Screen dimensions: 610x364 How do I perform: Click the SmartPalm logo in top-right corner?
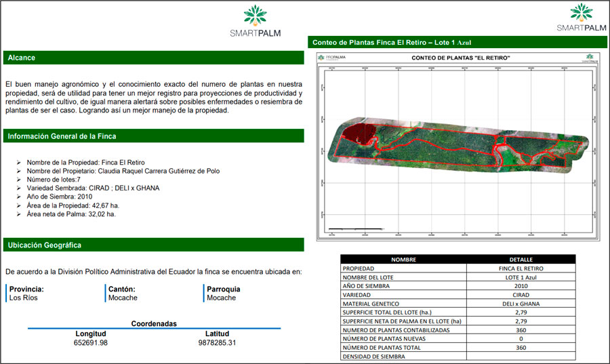[581, 18]
